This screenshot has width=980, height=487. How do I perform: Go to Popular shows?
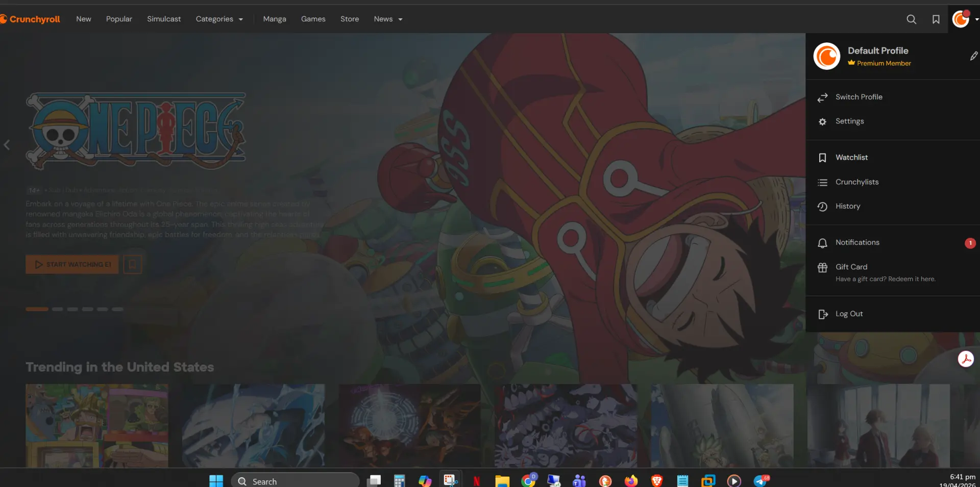click(119, 19)
